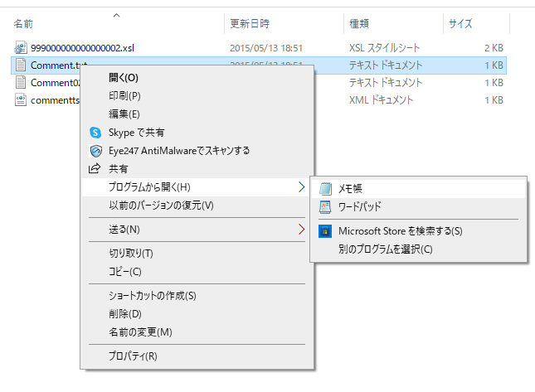Choose 別のプログラムを選択(C) option
The height and width of the screenshot is (392, 535).
pyautogui.click(x=385, y=249)
